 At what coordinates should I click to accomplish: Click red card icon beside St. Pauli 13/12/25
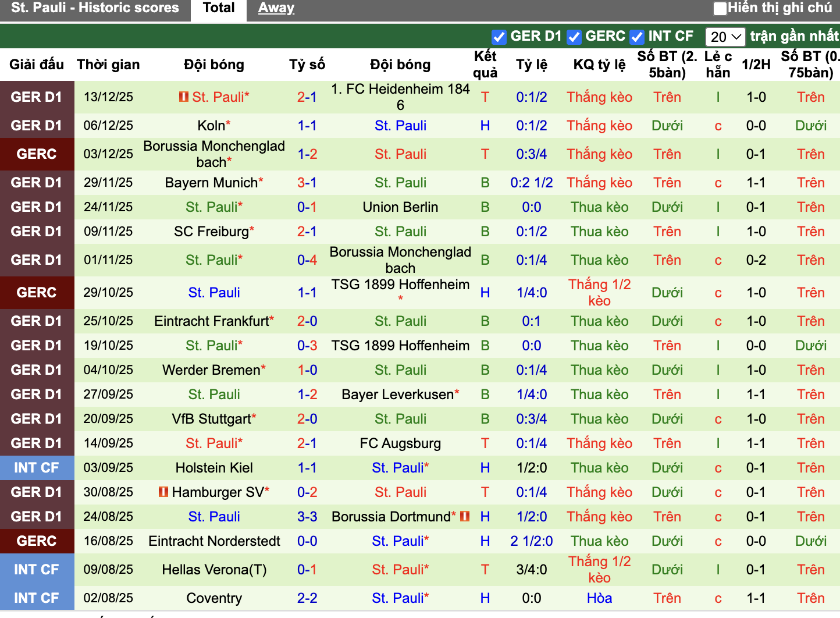pos(184,97)
